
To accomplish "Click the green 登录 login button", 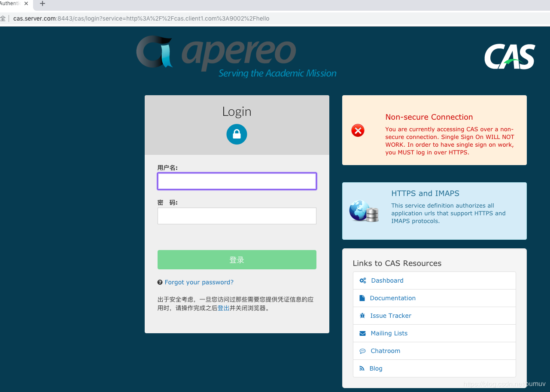I will (x=237, y=260).
